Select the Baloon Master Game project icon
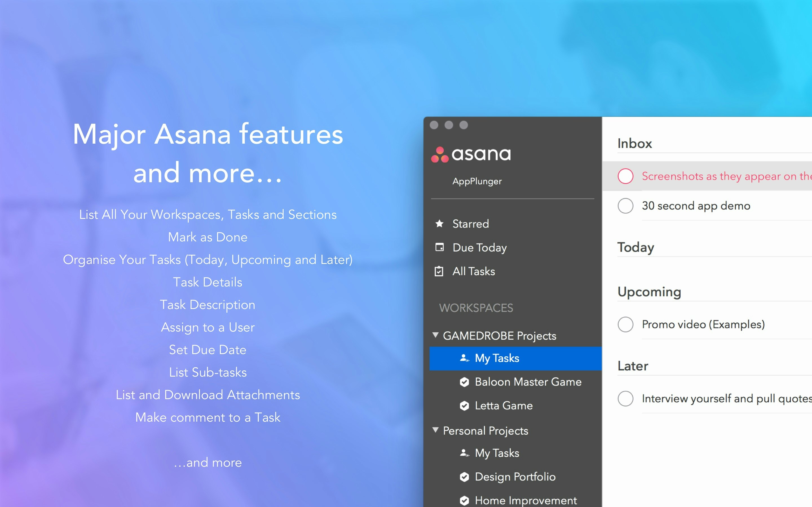Image resolution: width=812 pixels, height=507 pixels. pos(464,382)
